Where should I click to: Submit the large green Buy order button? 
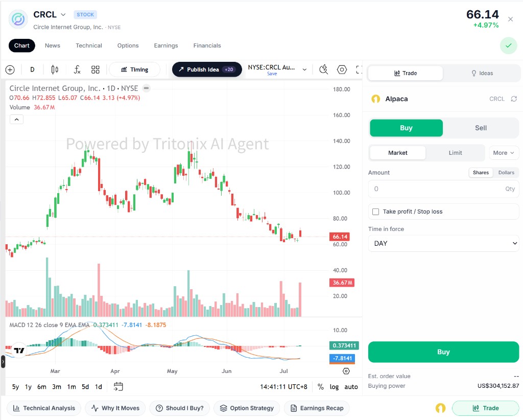(x=443, y=352)
